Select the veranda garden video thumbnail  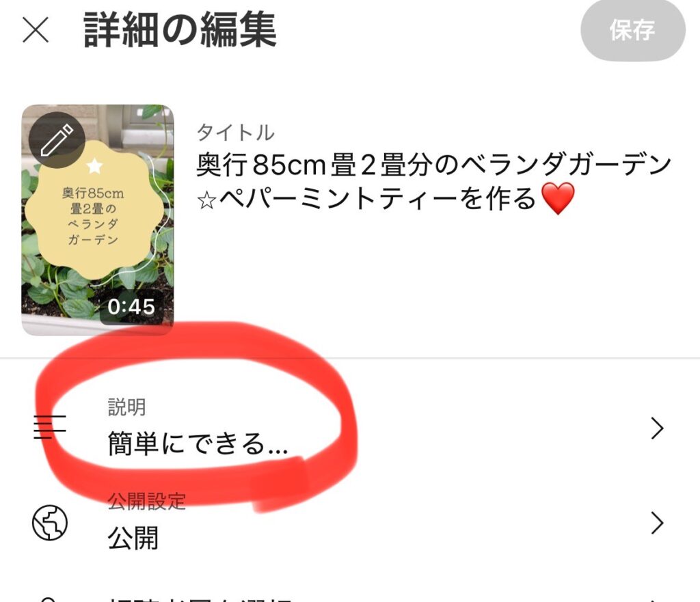pyautogui.click(x=98, y=220)
